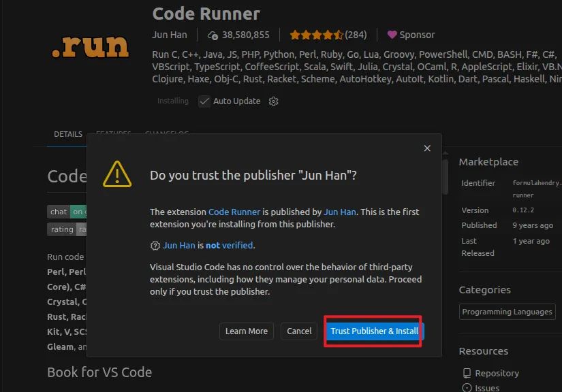Open Code Runner link in dialog text

pos(234,212)
